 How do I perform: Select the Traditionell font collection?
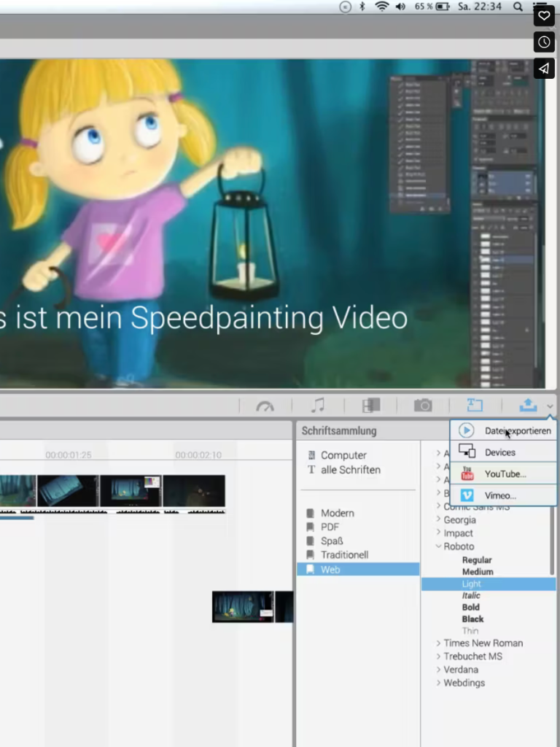344,555
